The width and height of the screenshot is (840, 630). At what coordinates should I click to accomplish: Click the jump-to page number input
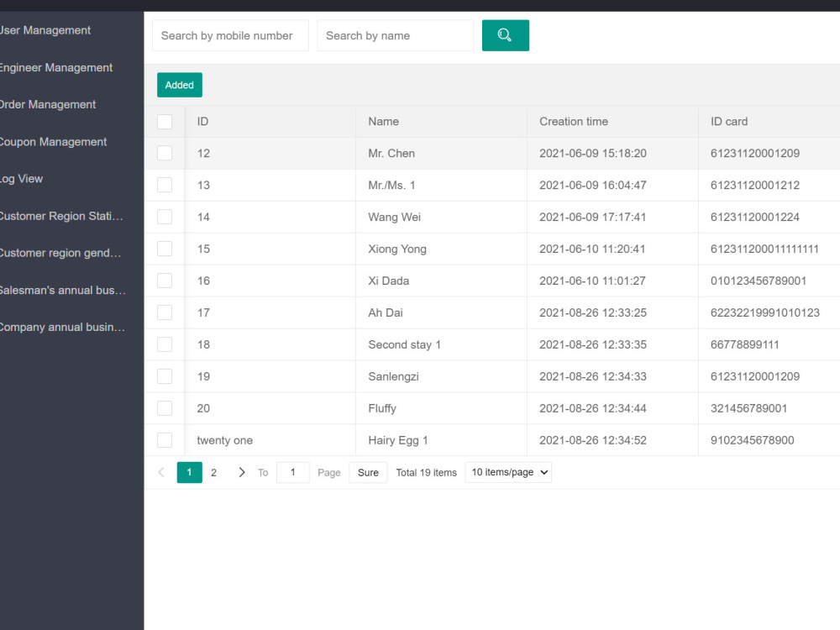(x=292, y=472)
